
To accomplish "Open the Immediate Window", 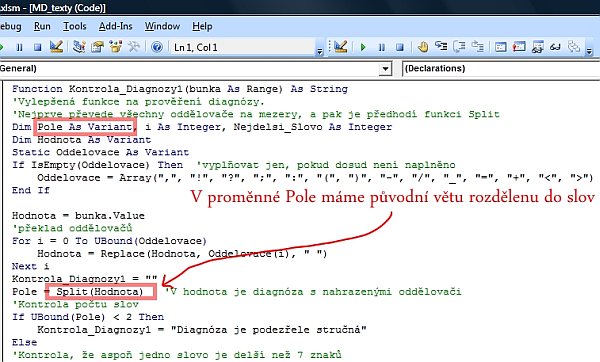I will 519,47.
